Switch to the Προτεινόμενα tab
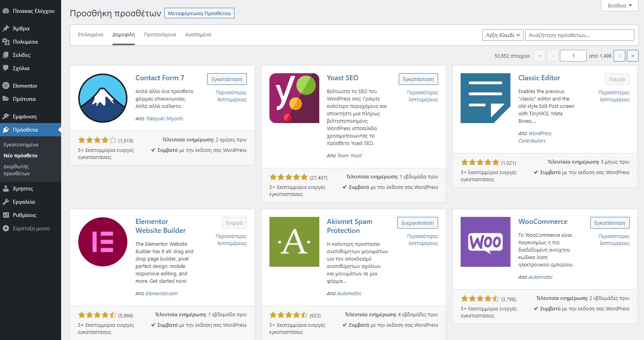 click(x=160, y=35)
